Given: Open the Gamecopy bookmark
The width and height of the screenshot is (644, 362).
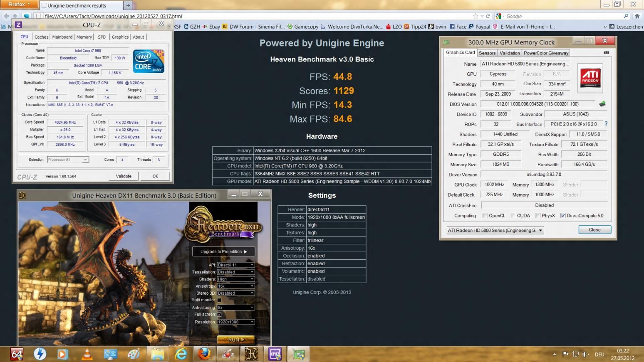Looking at the screenshot, I should [303, 27].
